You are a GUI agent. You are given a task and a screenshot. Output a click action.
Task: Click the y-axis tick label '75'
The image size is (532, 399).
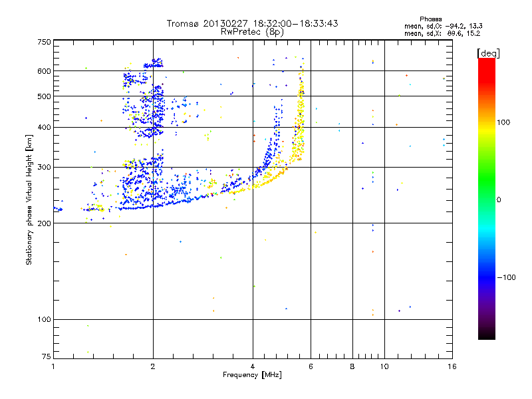click(x=47, y=356)
